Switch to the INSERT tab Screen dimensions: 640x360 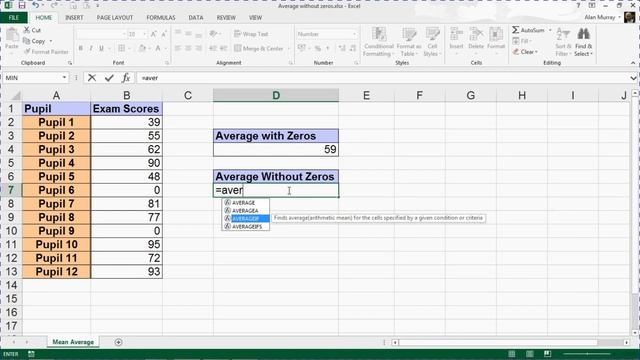74,18
